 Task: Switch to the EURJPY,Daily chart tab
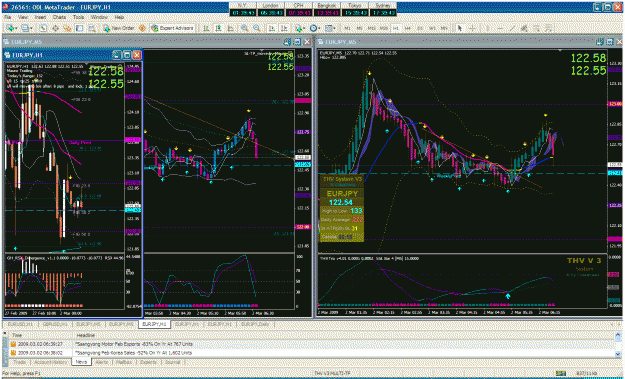(255, 324)
